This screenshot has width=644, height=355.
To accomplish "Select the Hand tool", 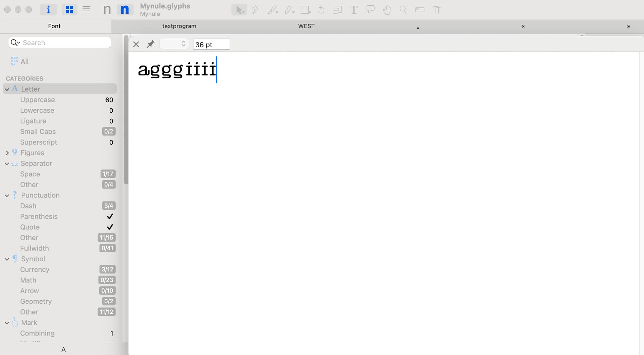I will [x=387, y=10].
